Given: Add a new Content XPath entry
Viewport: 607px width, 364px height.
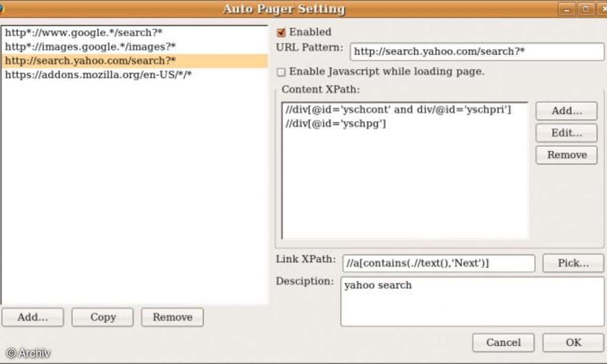Looking at the screenshot, I should [567, 111].
